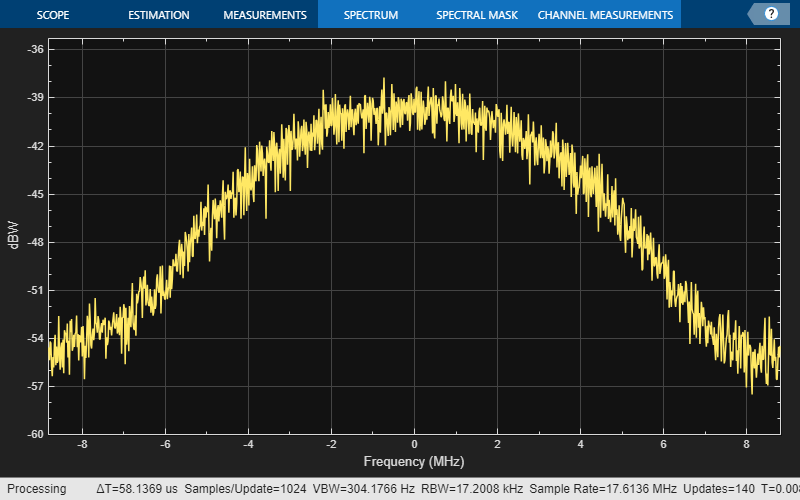Click the -60 y-axis tick label
Image resolution: width=800 pixels, height=500 pixels.
tap(35, 434)
